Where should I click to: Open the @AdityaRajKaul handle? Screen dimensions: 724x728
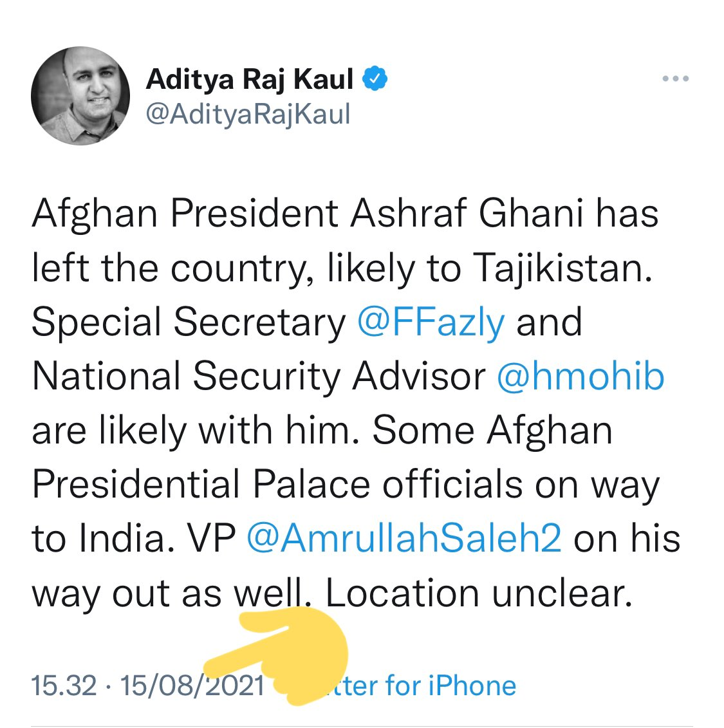pos(248,114)
